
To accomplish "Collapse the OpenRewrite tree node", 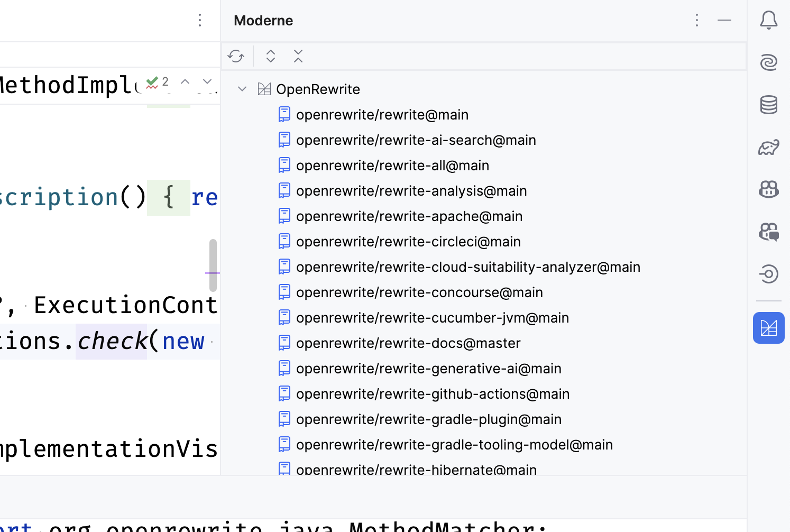I will (x=242, y=89).
